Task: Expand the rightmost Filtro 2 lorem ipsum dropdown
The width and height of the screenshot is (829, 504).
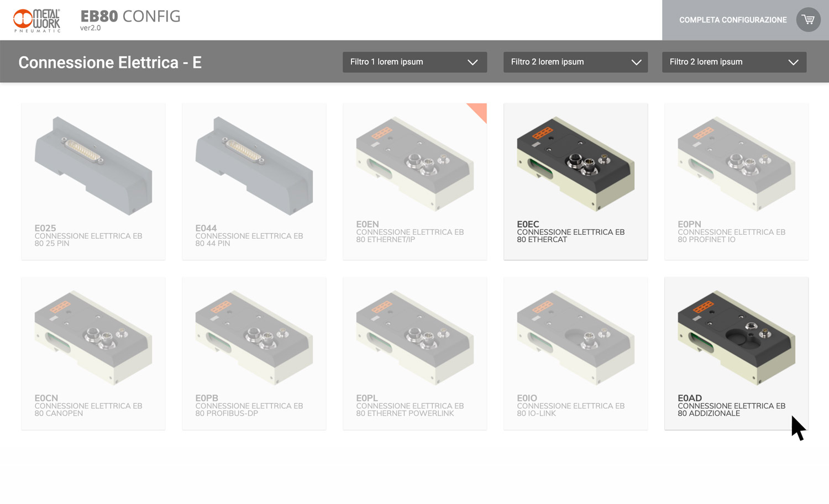Action: point(734,62)
